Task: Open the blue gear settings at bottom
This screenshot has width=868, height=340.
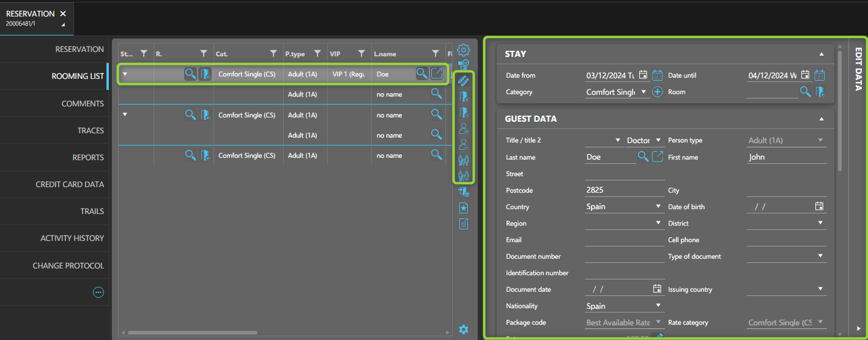Action: [464, 330]
